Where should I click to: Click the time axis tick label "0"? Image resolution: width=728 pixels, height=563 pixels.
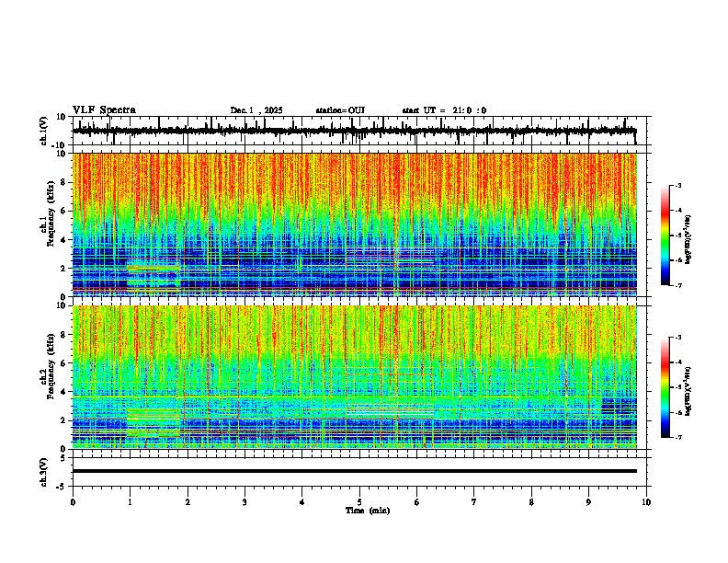pyautogui.click(x=73, y=502)
